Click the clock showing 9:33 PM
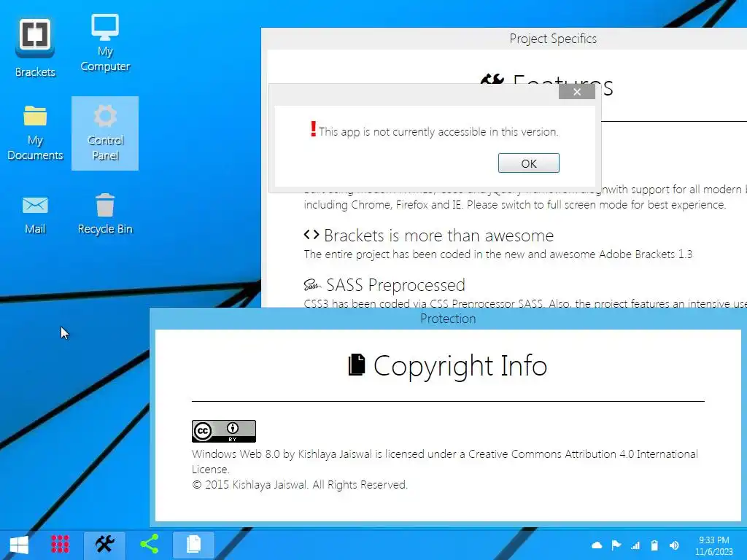The width and height of the screenshot is (747, 560). 713,545
